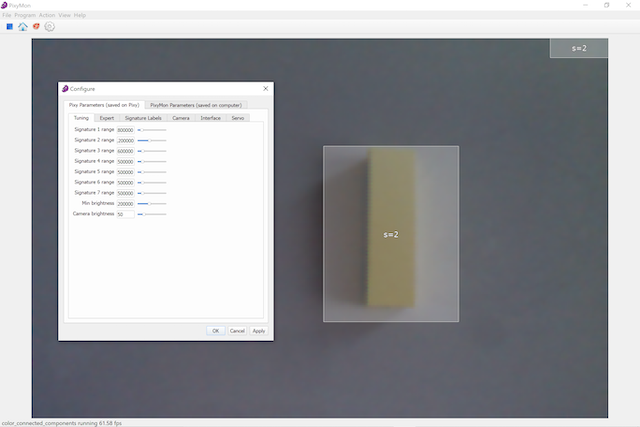The width and height of the screenshot is (640, 427).
Task: Go to the Servo tab
Action: point(238,118)
